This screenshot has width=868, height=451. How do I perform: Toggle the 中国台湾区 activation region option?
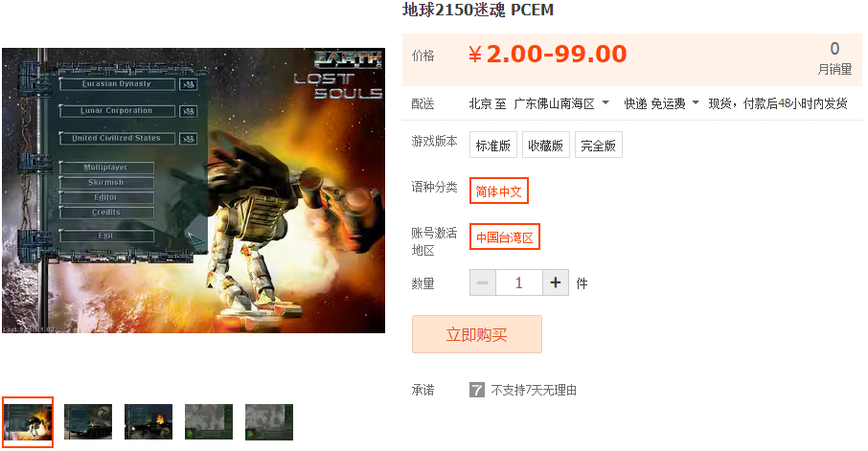[x=504, y=237]
